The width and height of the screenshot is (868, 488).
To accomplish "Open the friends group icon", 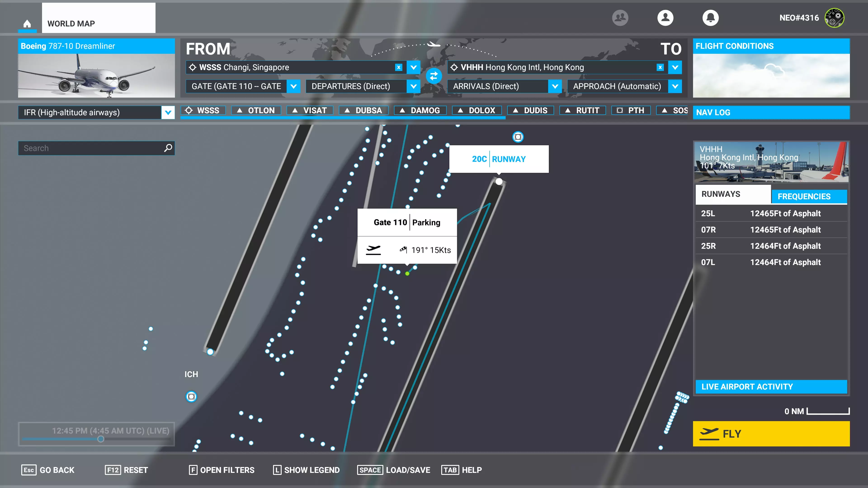I will 620,18.
